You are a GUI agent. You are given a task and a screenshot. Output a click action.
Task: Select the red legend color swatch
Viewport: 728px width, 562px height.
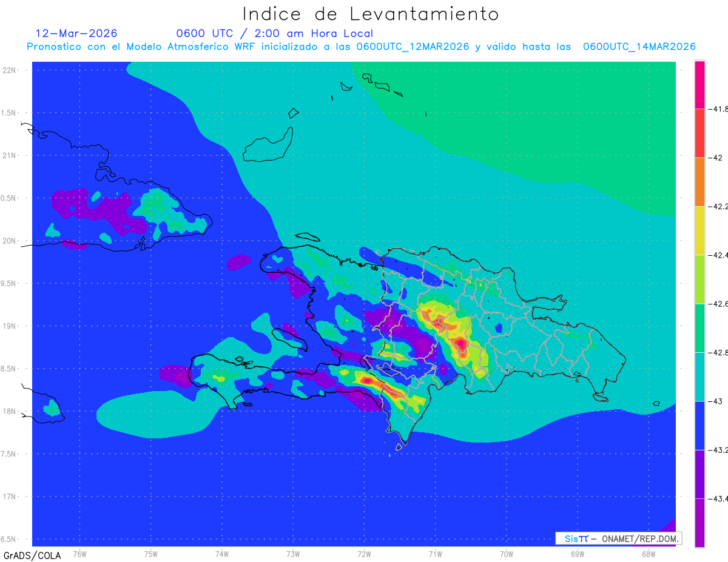coord(699,133)
